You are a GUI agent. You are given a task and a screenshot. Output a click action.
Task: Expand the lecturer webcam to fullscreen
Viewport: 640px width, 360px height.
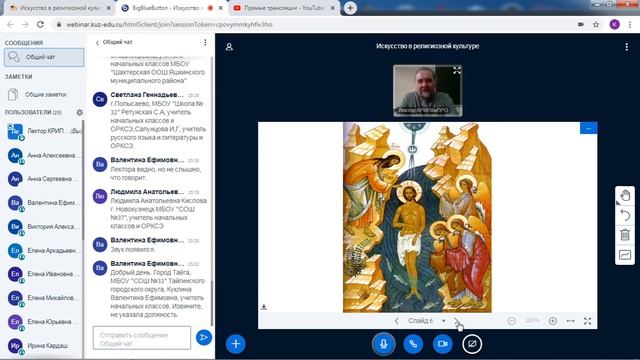(457, 71)
